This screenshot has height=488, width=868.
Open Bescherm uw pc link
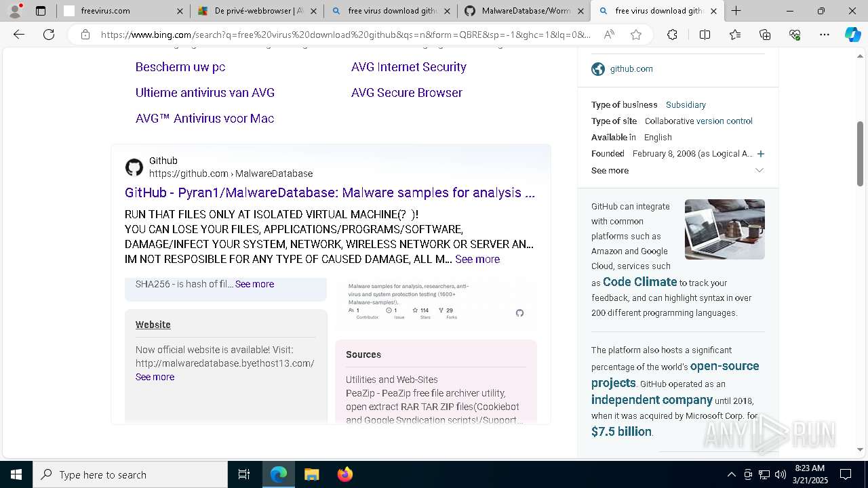(180, 67)
